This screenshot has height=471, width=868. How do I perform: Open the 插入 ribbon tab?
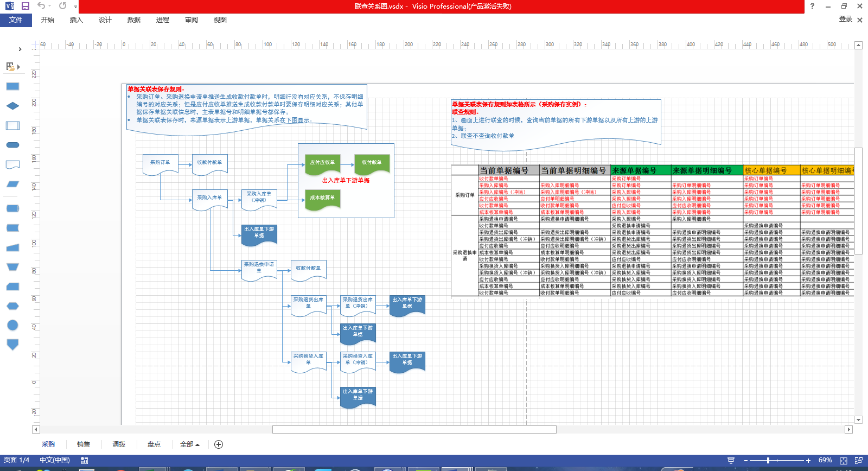[x=76, y=20]
